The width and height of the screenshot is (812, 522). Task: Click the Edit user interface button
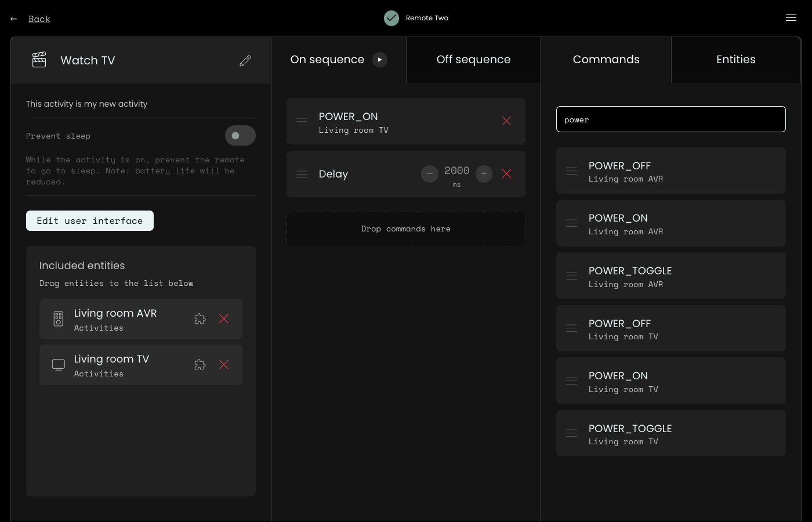[90, 221]
